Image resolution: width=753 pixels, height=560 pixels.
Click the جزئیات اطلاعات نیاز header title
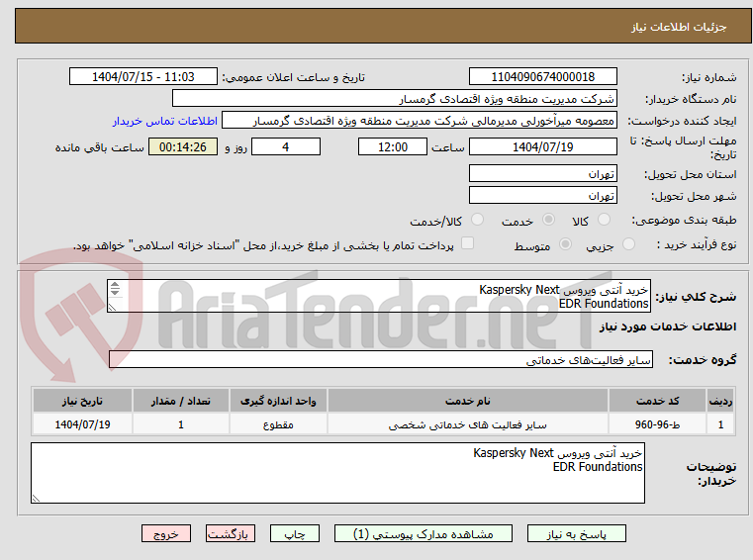(x=679, y=27)
